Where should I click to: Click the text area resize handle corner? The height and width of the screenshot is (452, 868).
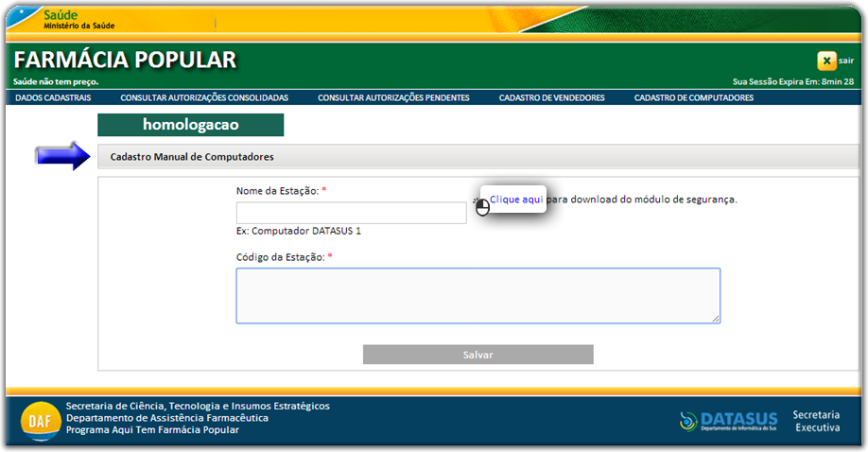(716, 319)
